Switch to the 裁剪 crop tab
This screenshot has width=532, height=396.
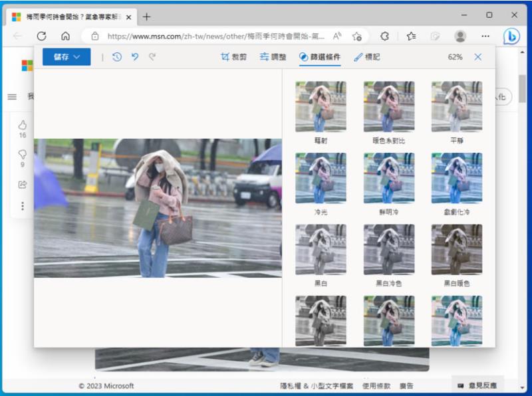pos(233,57)
